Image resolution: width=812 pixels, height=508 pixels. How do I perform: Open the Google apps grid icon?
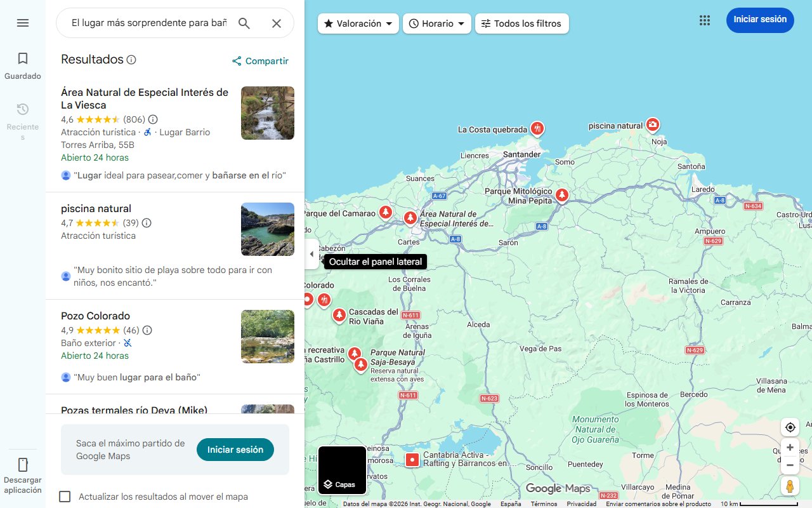tap(704, 20)
